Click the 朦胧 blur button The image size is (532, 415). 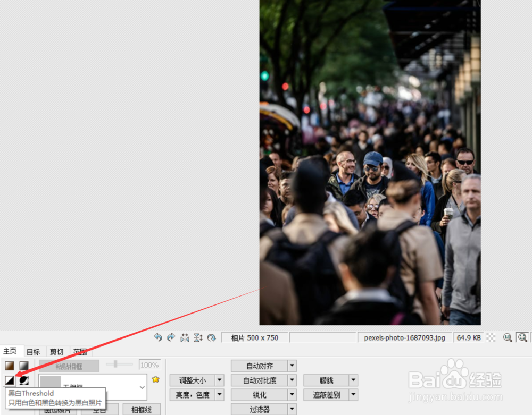[327, 380]
